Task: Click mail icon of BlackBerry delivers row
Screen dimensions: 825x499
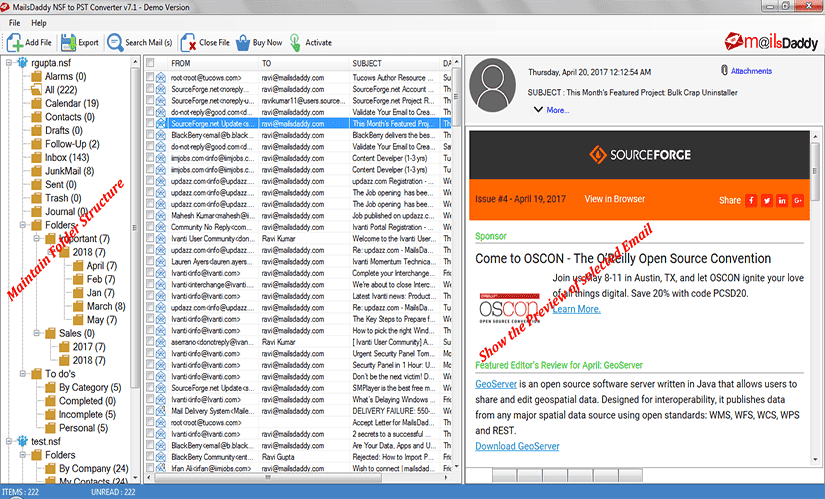Action: pyautogui.click(x=160, y=135)
